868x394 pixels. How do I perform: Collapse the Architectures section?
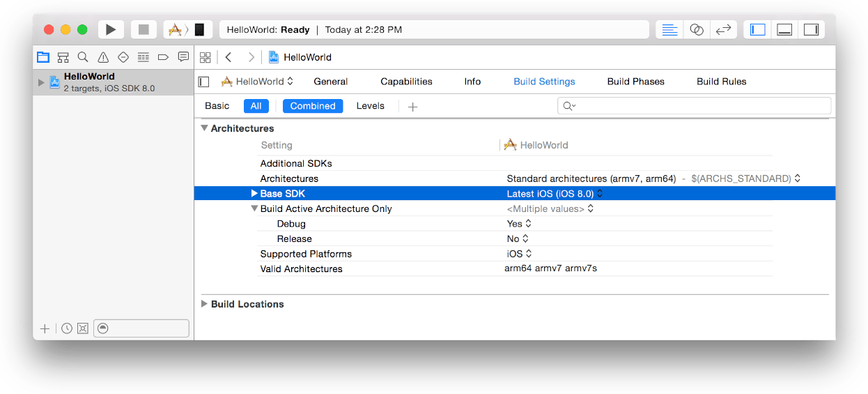[x=205, y=128]
